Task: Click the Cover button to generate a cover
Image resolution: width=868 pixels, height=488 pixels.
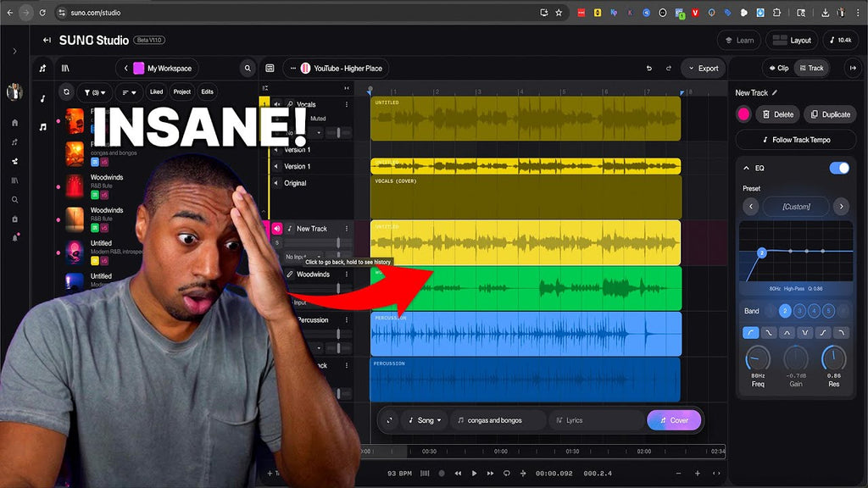Action: tap(674, 420)
